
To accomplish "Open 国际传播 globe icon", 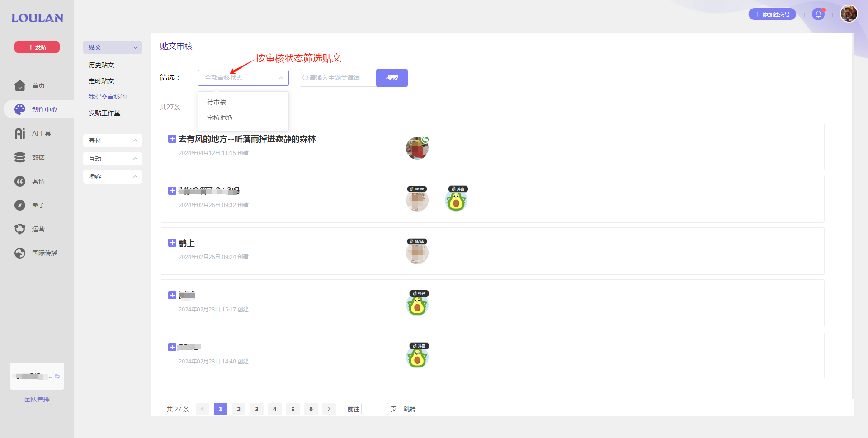I will pos(20,253).
